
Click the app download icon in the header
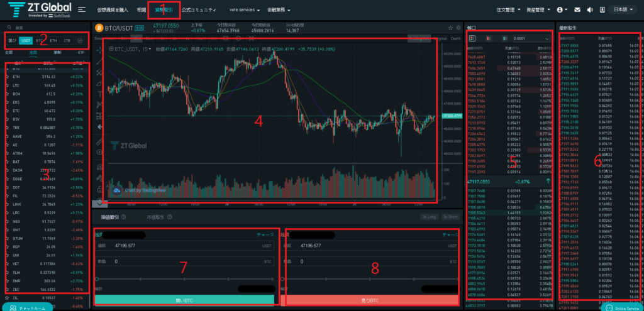[602, 9]
